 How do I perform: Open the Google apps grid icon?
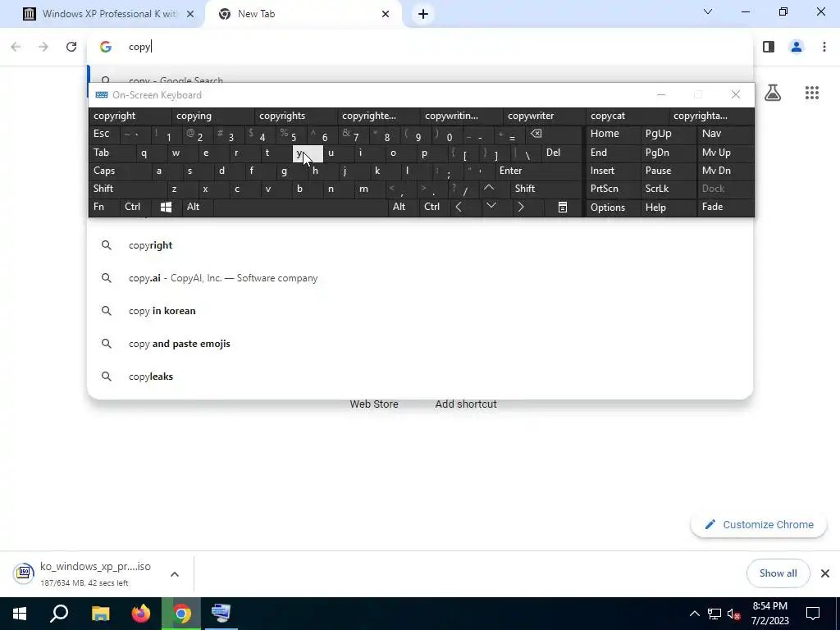[x=811, y=93]
